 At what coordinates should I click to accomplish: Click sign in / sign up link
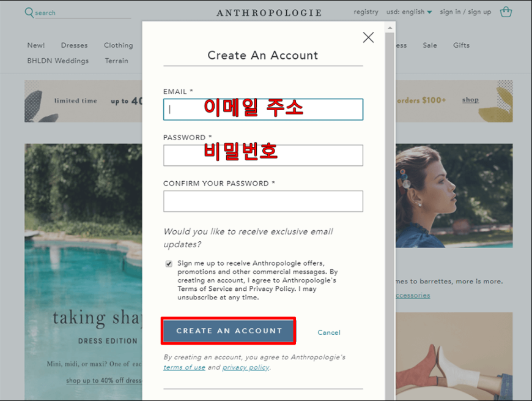(x=465, y=12)
